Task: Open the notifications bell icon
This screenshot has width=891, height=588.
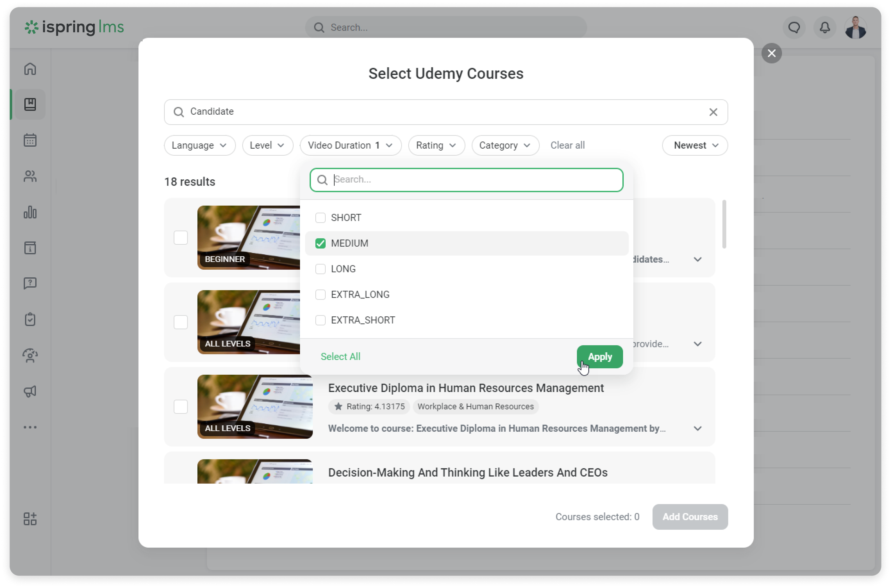Action: pyautogui.click(x=825, y=27)
